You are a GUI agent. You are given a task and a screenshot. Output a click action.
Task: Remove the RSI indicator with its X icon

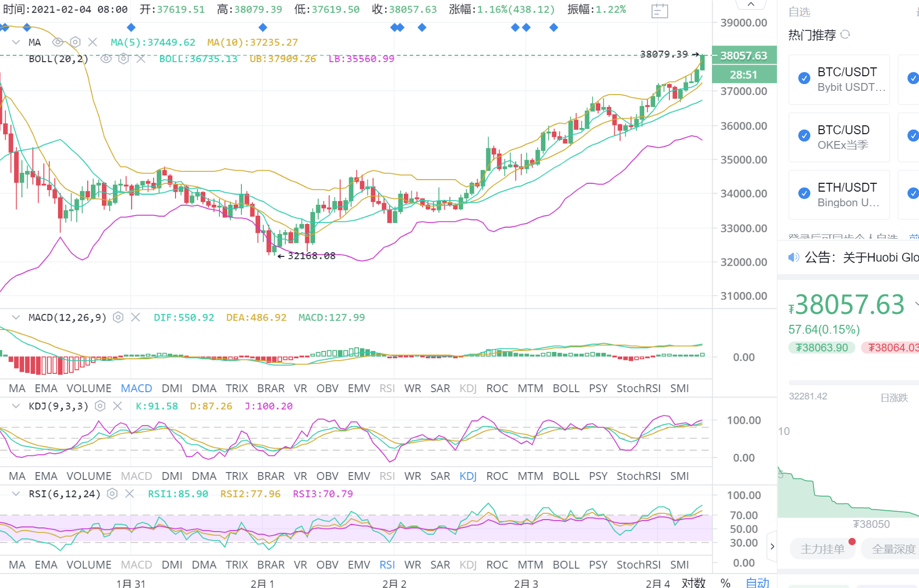pyautogui.click(x=130, y=493)
